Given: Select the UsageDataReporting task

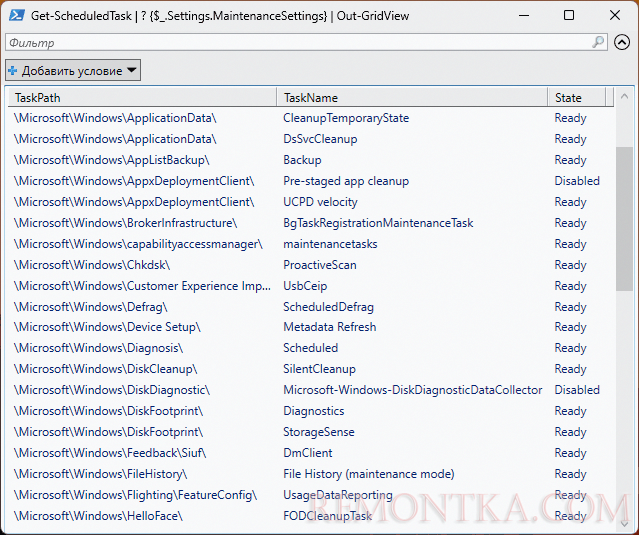Looking at the screenshot, I should [x=337, y=495].
